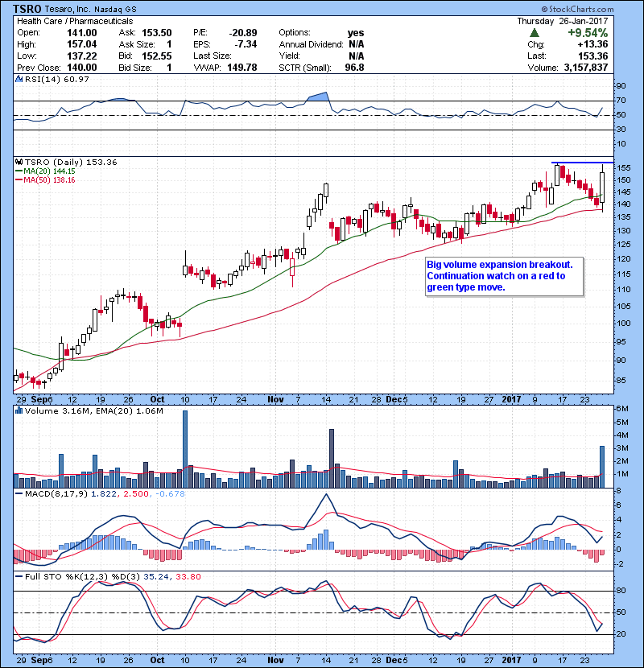Click the Options value yes
644x668 pixels.
click(x=356, y=33)
